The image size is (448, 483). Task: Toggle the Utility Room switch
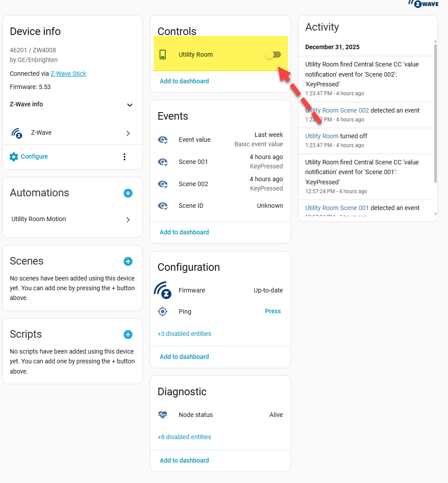[273, 55]
